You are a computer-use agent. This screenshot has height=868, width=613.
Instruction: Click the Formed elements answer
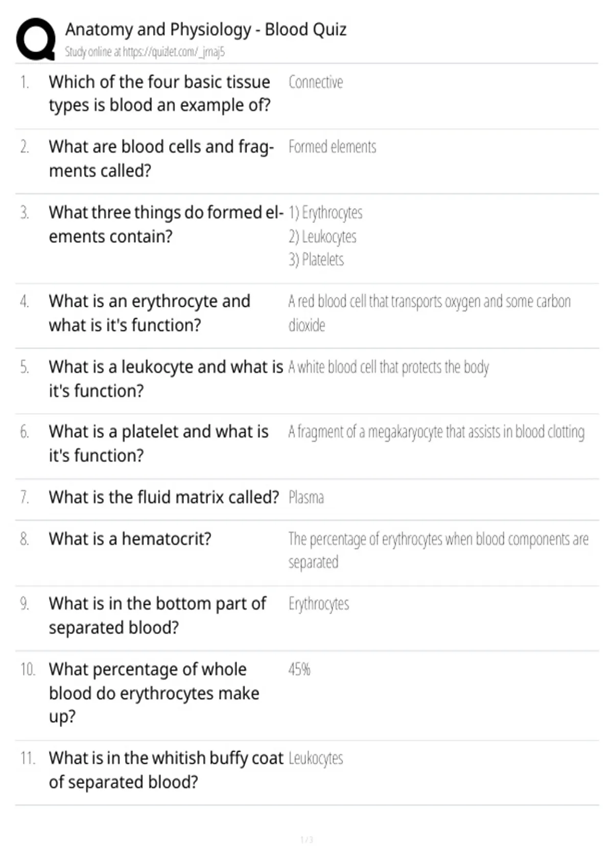[x=332, y=147]
